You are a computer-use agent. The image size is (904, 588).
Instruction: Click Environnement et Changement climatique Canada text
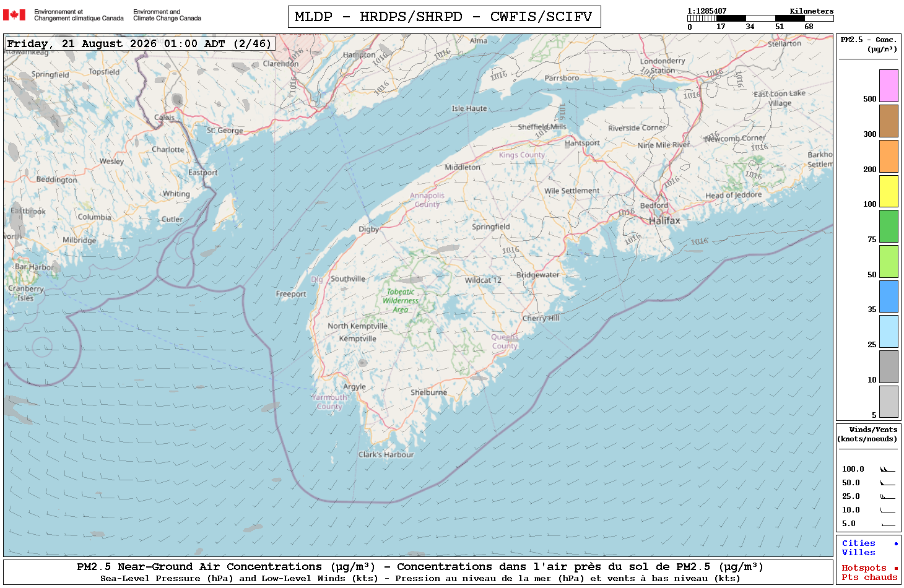[79, 15]
